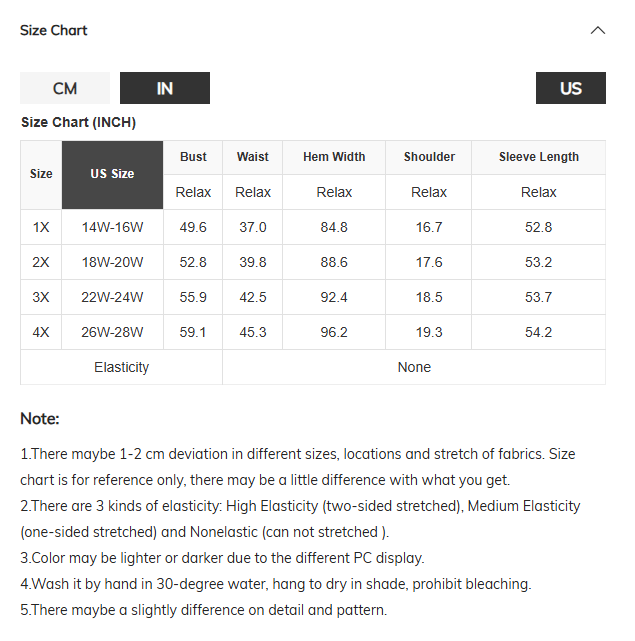This screenshot has width=635, height=641.
Task: Select the US Size column header
Action: (112, 175)
